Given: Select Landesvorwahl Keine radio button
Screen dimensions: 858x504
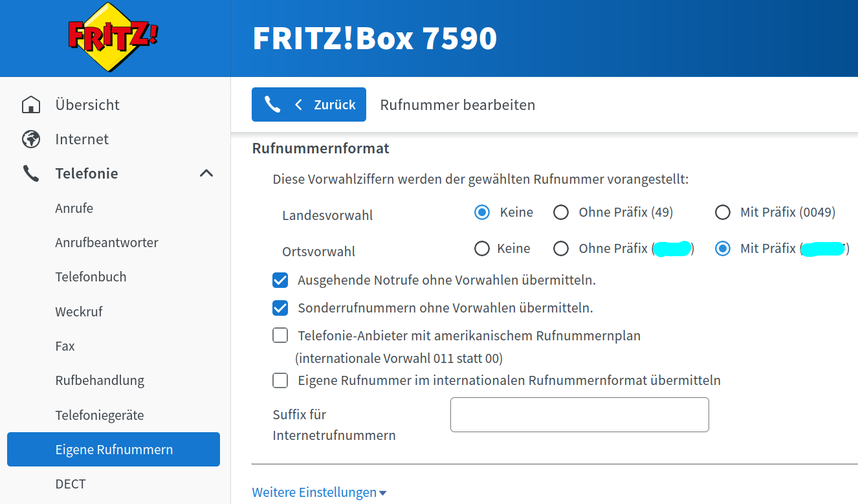Looking at the screenshot, I should 482,212.
